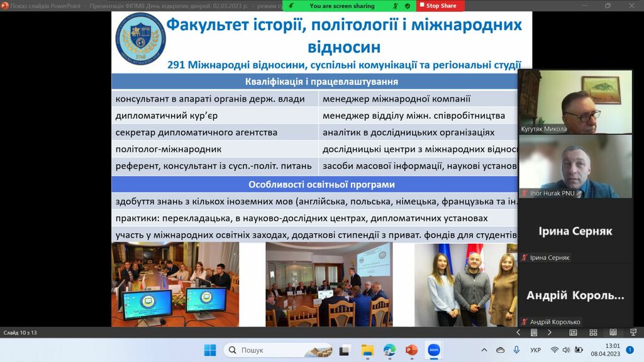Click in the Windows Пошук search box
This screenshot has width=644, height=362.
pos(277,350)
